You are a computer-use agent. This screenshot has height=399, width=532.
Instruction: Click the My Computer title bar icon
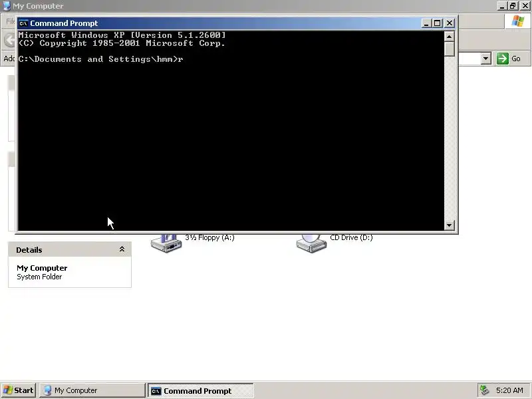coord(7,6)
